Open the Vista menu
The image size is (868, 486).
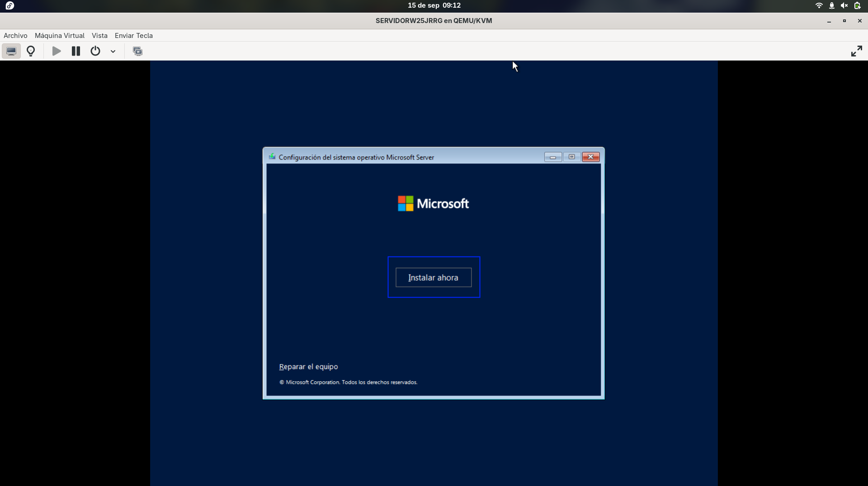[x=99, y=36]
